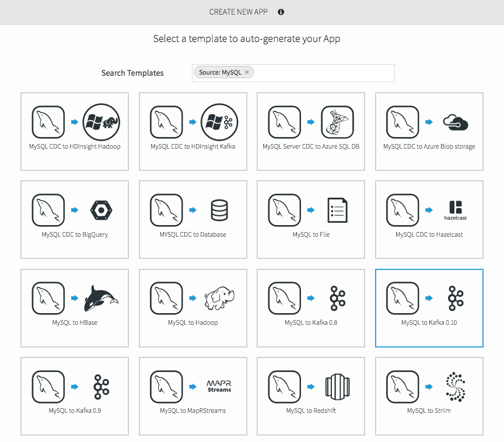The height and width of the screenshot is (442, 504).
Task: Pick the MySQL to Kafka 0.10 label
Action: pyautogui.click(x=429, y=322)
